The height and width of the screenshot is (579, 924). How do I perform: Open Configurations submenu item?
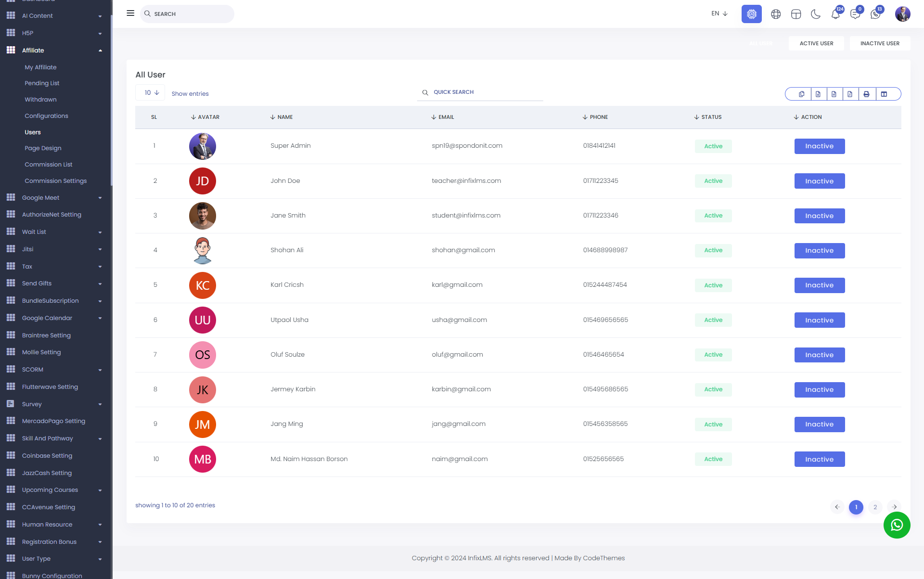[46, 116]
